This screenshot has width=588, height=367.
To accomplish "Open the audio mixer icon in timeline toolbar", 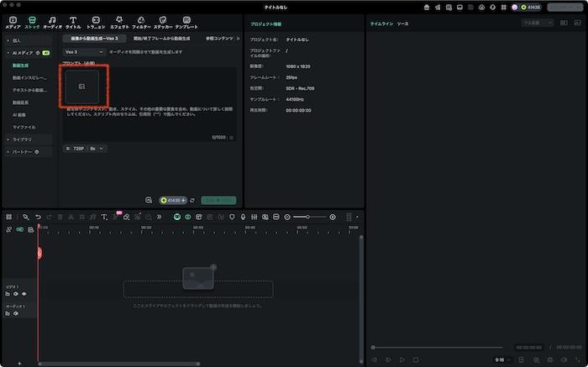I will click(254, 217).
